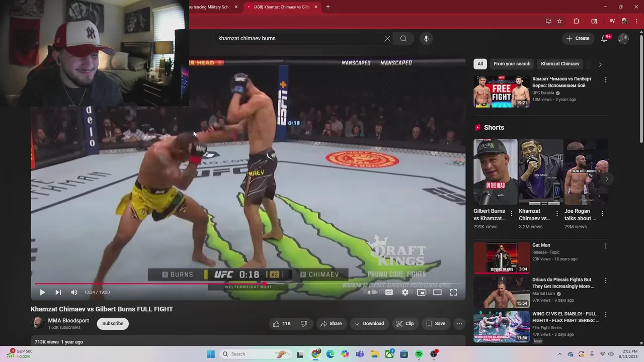The height and width of the screenshot is (362, 644).
Task: Click the page vertical scrollbar
Action: pos(641,88)
